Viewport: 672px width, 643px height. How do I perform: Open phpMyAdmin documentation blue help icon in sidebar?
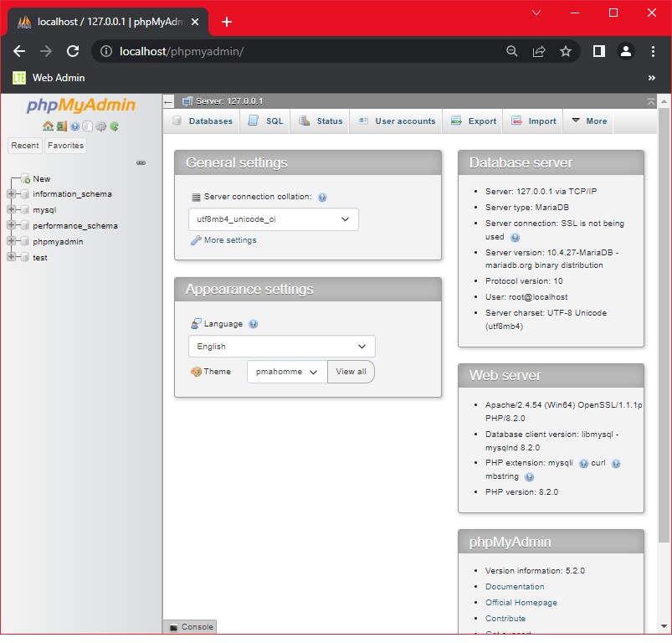point(74,126)
